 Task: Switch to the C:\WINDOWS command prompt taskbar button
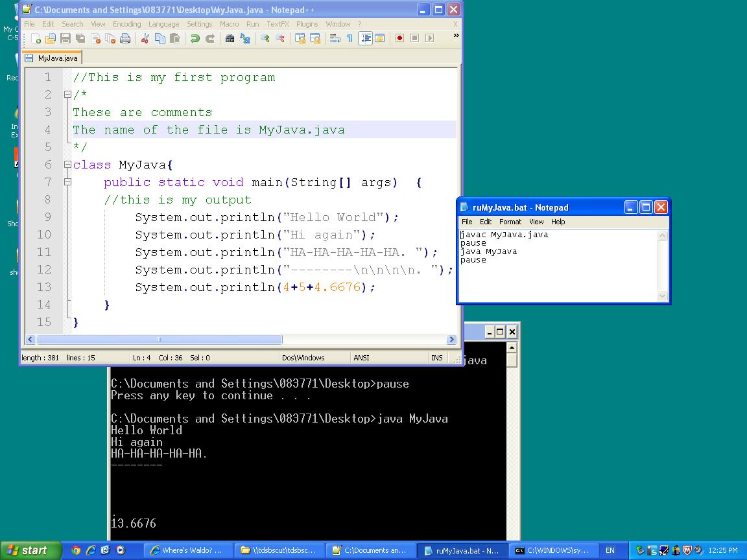[553, 550]
